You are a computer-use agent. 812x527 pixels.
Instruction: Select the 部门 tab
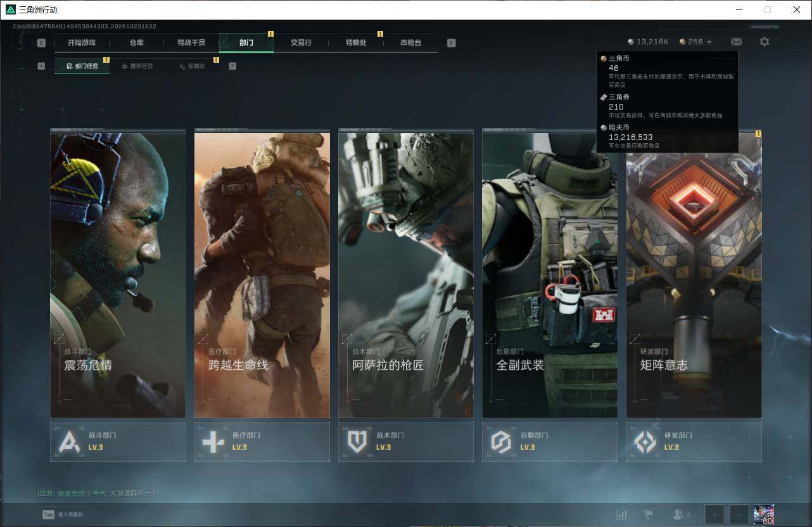point(246,42)
